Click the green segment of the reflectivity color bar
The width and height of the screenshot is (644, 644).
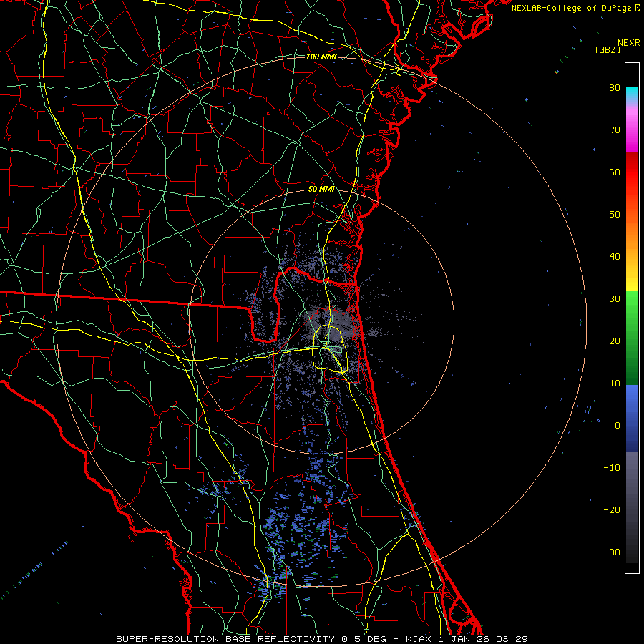click(632, 338)
